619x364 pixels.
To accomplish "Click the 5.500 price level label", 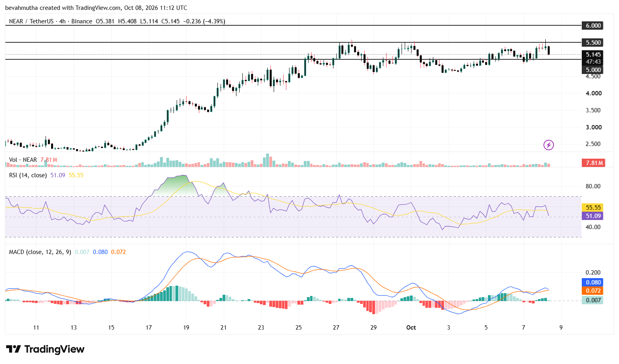I will click(593, 43).
